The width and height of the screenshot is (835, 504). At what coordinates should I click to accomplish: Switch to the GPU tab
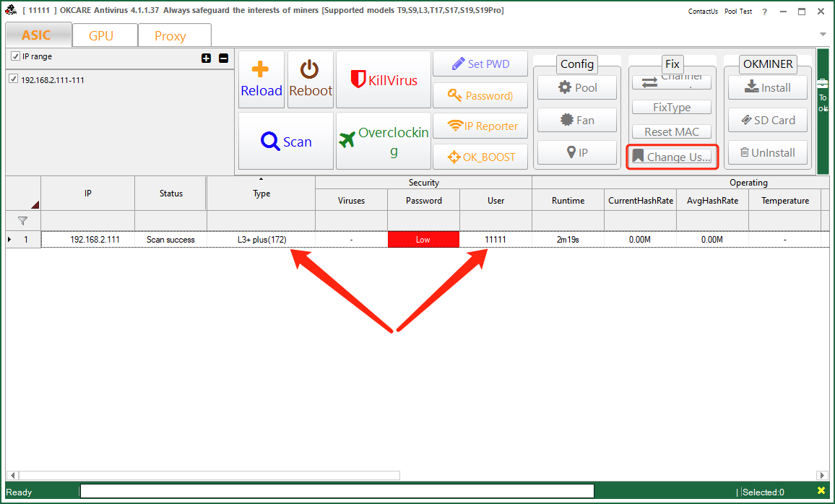coord(101,35)
